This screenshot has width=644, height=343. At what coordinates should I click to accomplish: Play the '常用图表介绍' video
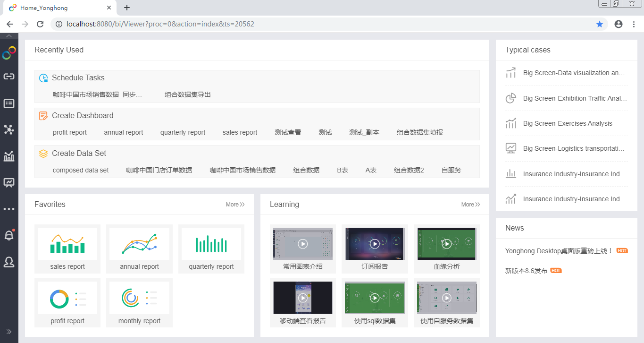pos(303,244)
